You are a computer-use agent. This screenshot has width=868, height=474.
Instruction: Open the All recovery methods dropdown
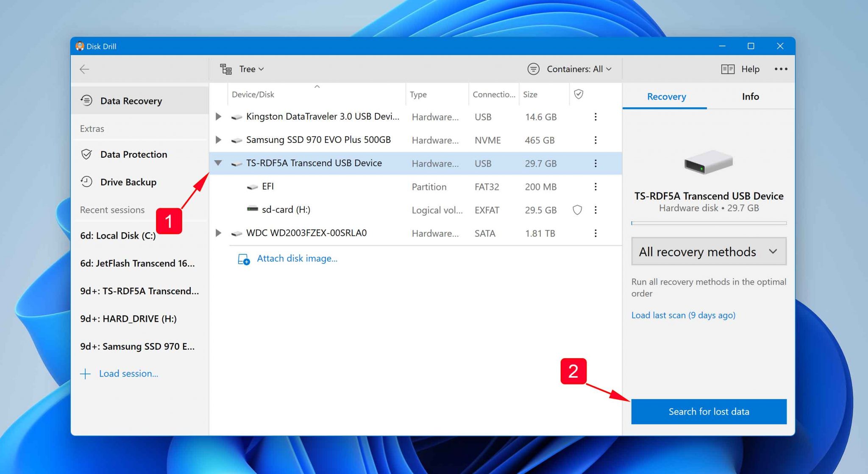click(708, 251)
